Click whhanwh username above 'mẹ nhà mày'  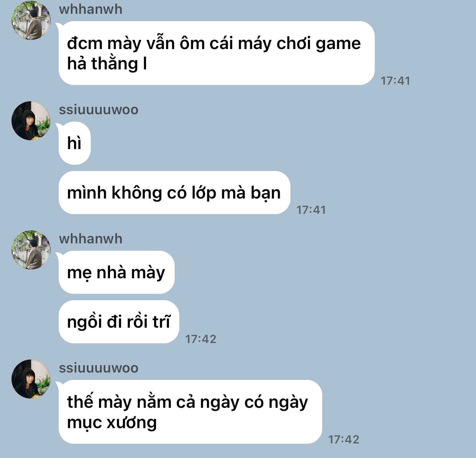tap(90, 239)
